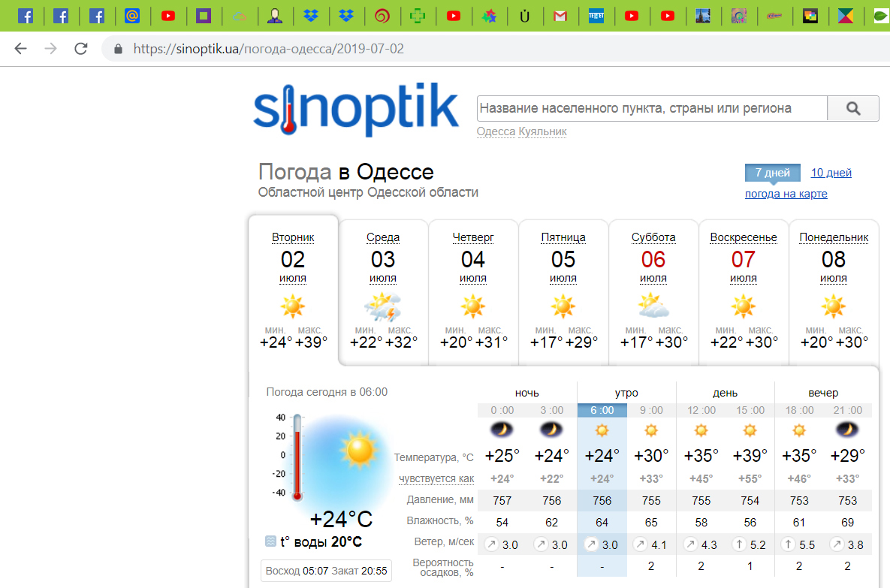The image size is (890, 588).
Task: Open the 10 дней forecast link
Action: [x=831, y=173]
